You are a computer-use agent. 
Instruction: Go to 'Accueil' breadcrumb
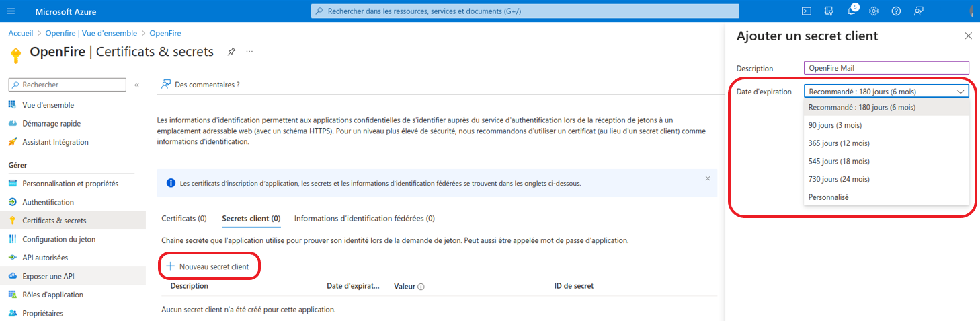point(21,33)
